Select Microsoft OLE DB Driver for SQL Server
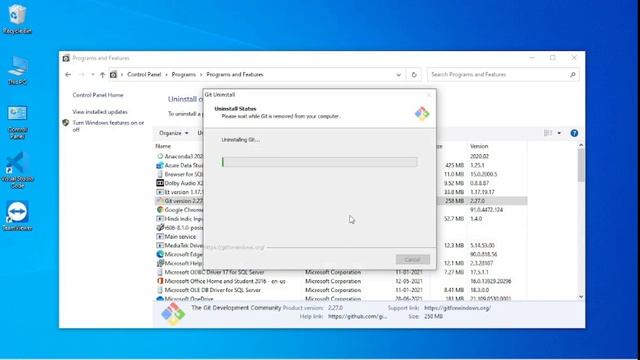The height and width of the screenshot is (360, 640). click(213, 290)
